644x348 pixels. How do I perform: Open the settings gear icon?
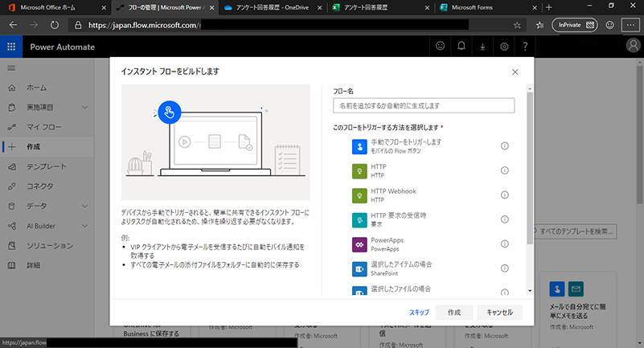click(x=504, y=47)
